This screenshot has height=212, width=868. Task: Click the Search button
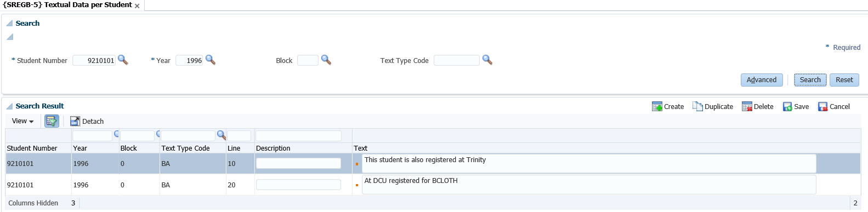(810, 80)
